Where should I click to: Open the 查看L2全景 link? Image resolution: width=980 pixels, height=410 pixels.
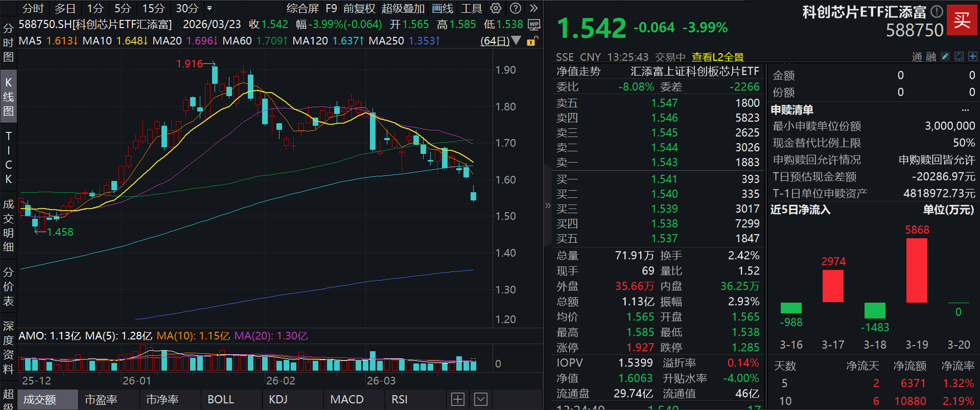(717, 57)
